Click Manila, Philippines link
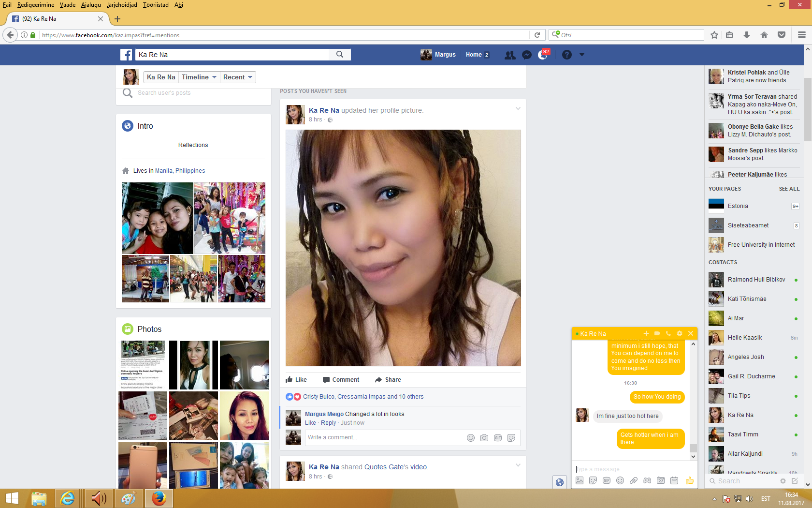This screenshot has width=812, height=508. (180, 171)
